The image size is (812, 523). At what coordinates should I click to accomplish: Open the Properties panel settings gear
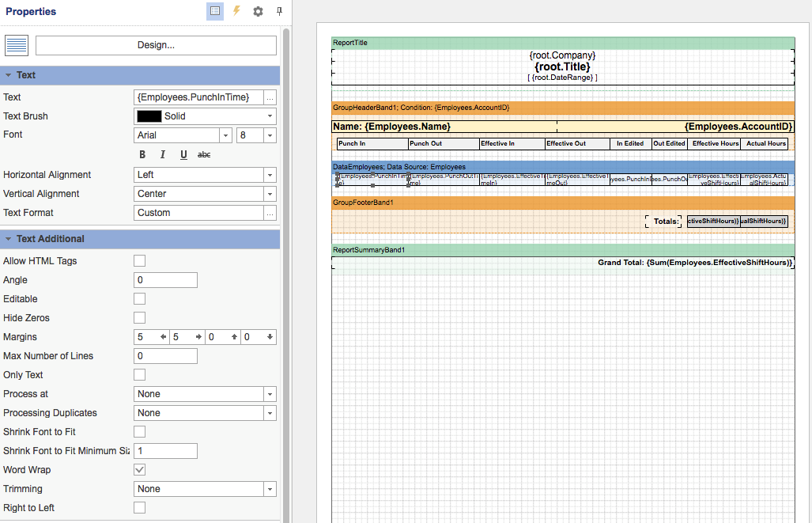click(259, 11)
